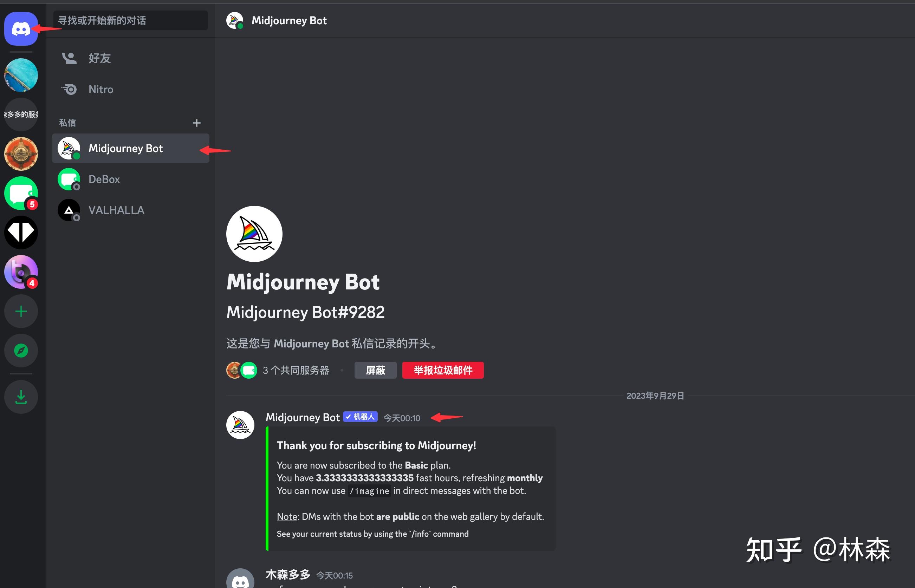Open the large Midjourney Bot profile avatar
The width and height of the screenshot is (915, 588).
254,234
